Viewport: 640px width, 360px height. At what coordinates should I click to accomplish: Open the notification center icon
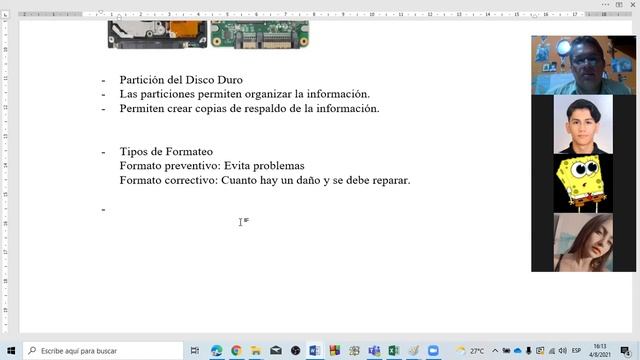click(x=625, y=351)
